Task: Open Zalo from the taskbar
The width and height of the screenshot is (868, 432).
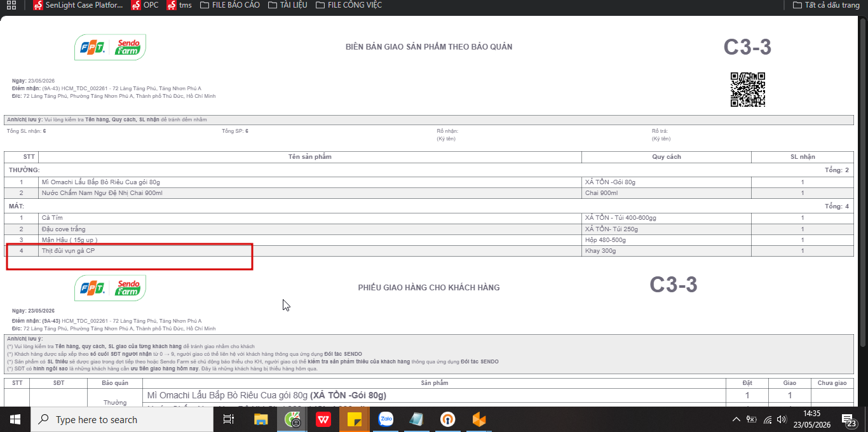Action: 386,419
